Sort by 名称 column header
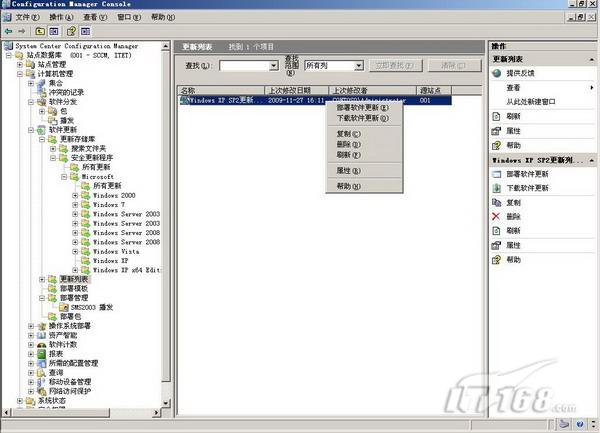Viewport: 600px width, 433px height. (221, 91)
